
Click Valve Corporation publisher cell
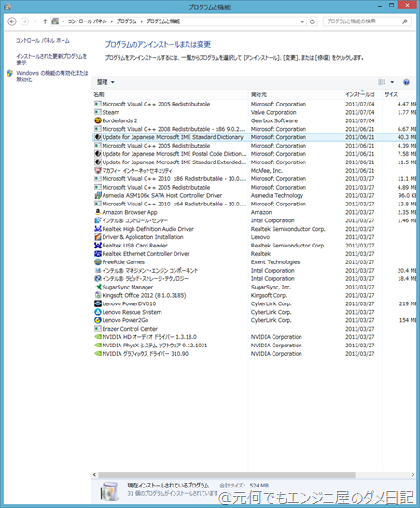point(273,112)
